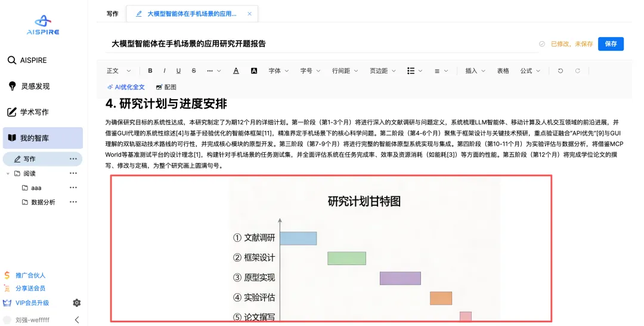Toggle underline formatting

point(178,70)
